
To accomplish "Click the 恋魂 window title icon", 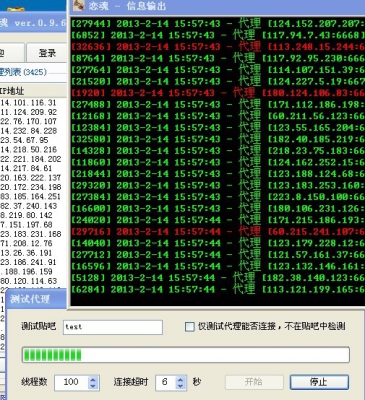I will click(x=79, y=6).
